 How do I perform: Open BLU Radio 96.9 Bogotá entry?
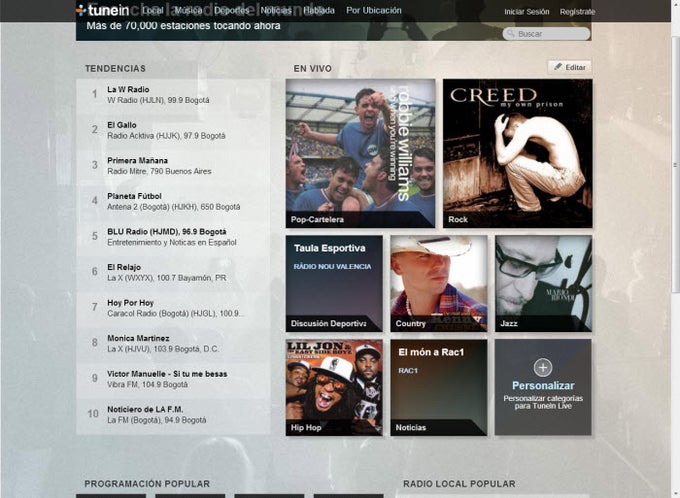[x=173, y=237]
